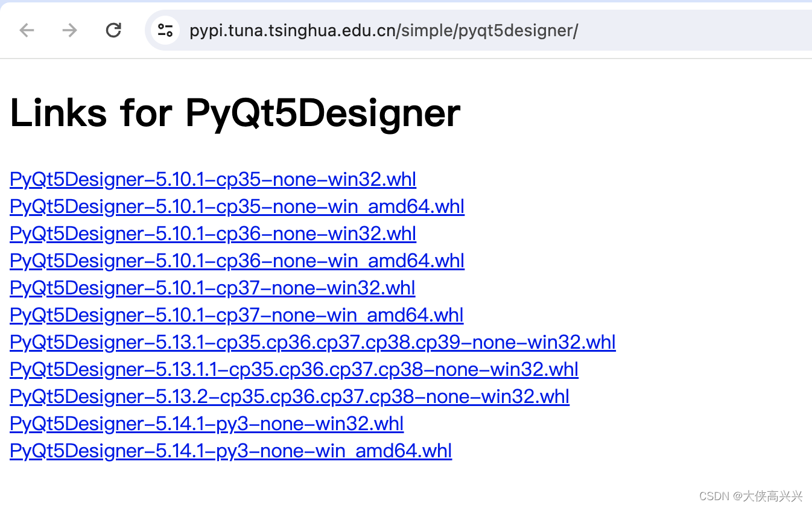This screenshot has height=508, width=812.
Task: Download PyQt5Designer-5.13.1.1 wheel file
Action: click(294, 369)
